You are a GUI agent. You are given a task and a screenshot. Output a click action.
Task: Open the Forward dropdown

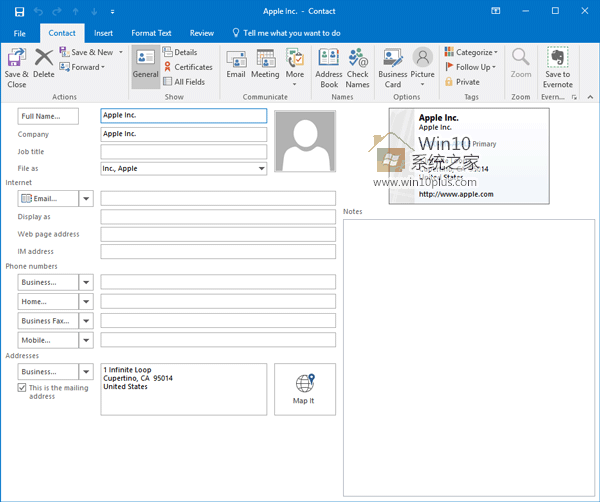point(82,67)
